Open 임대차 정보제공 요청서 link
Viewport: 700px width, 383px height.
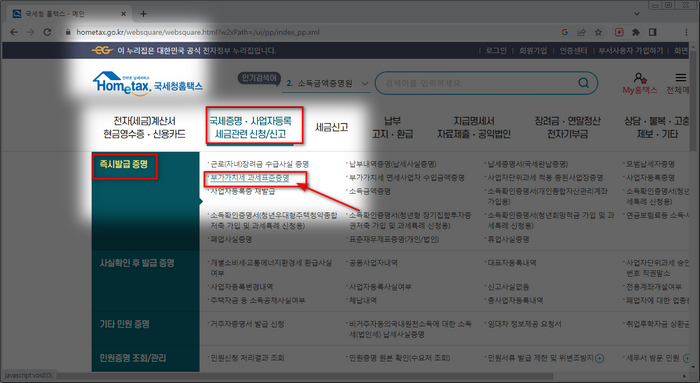click(x=525, y=324)
